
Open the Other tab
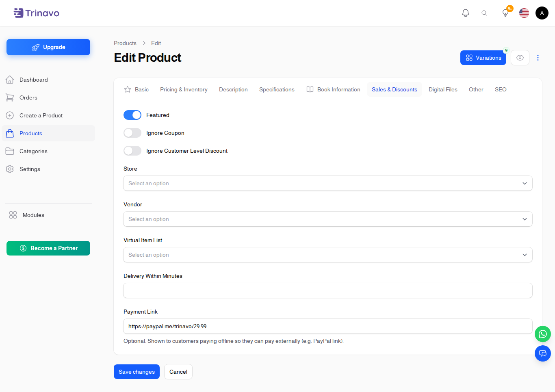[476, 89]
